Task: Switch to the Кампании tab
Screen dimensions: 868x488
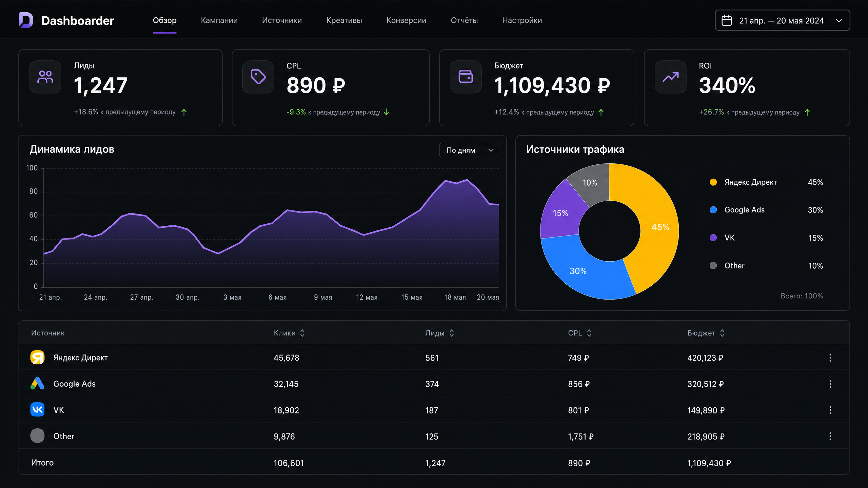Action: pyautogui.click(x=219, y=20)
